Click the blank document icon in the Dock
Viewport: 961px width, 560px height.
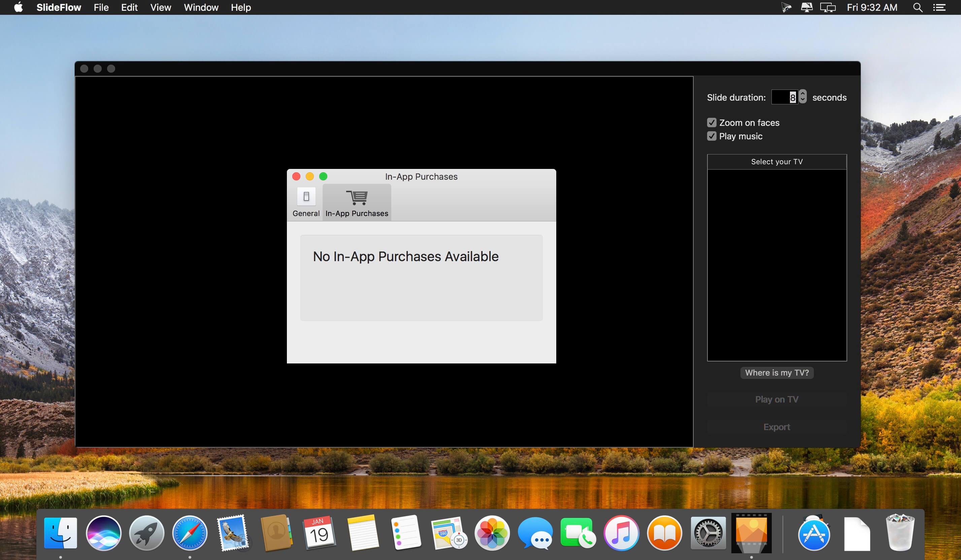pyautogui.click(x=857, y=534)
